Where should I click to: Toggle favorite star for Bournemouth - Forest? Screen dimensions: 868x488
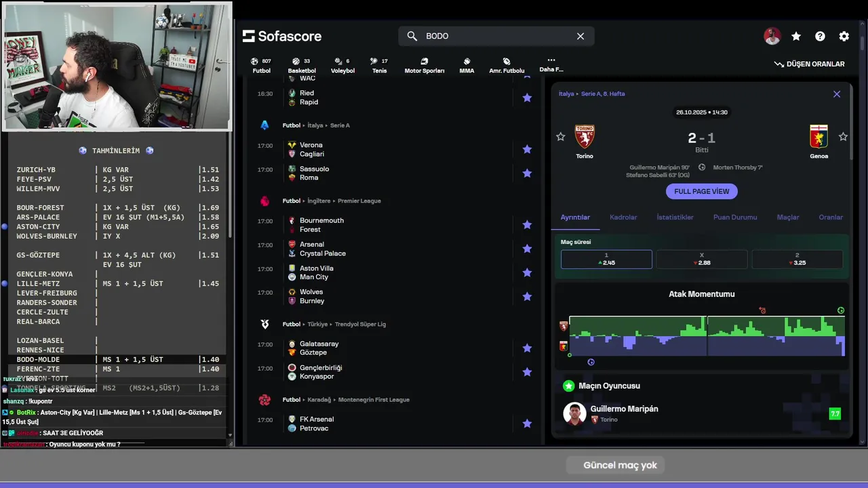(527, 224)
